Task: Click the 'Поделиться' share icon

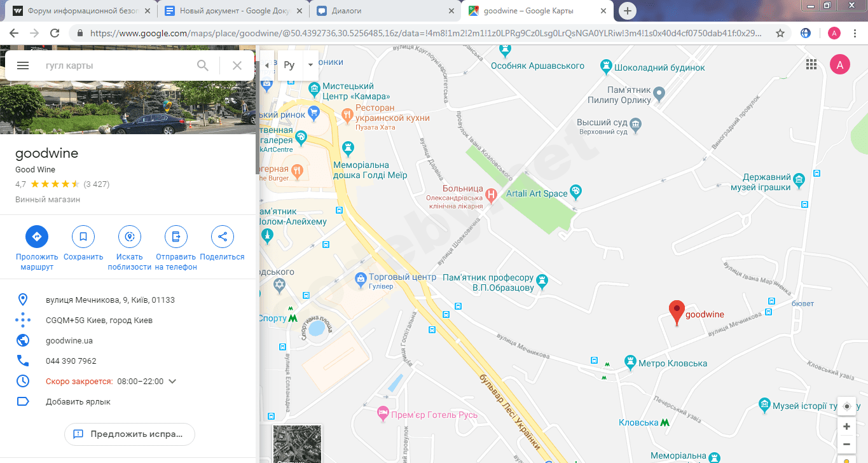Action: tap(223, 237)
